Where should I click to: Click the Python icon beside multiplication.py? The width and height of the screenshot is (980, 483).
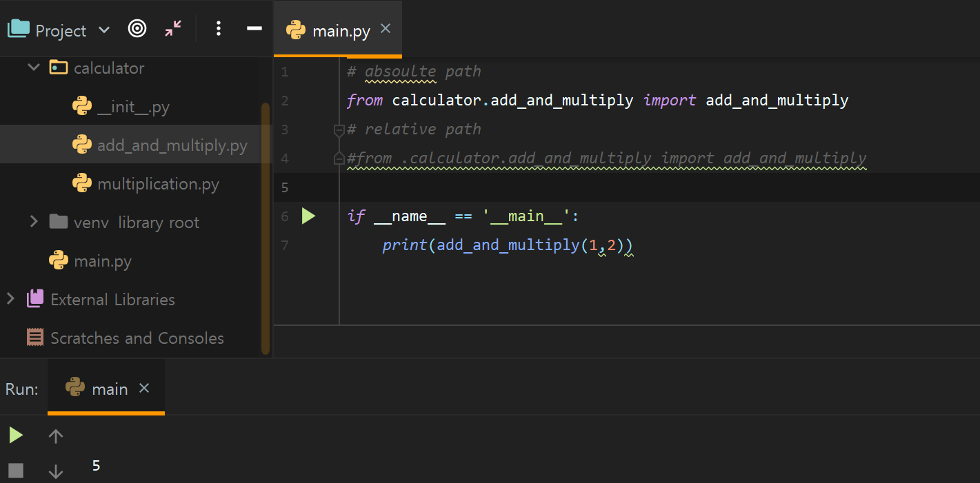point(82,183)
